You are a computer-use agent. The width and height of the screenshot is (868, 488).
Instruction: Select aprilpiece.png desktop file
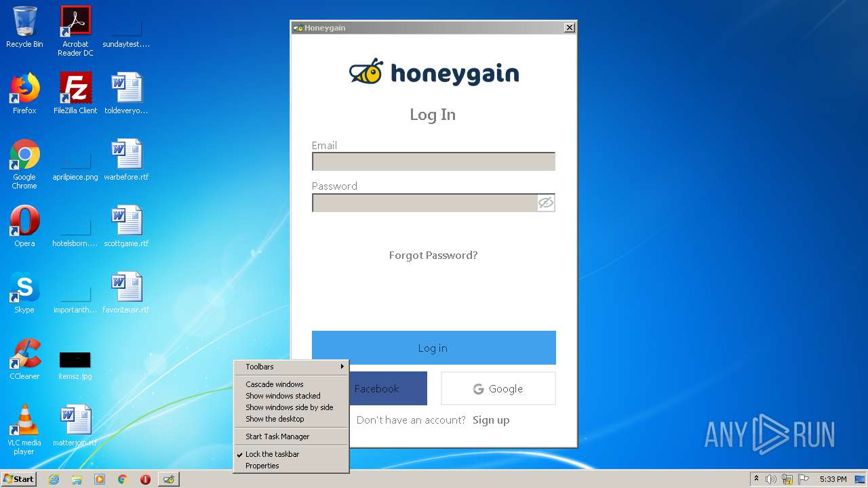75,164
